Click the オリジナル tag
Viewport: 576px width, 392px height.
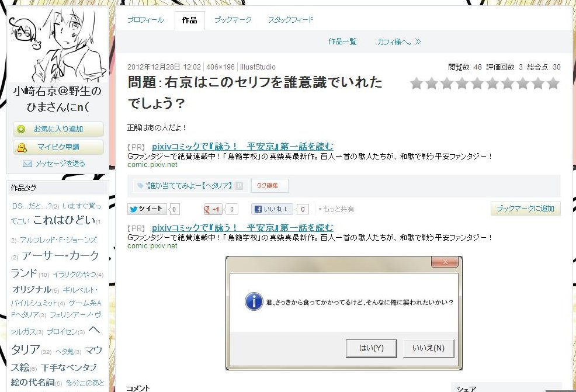pyautogui.click(x=32, y=290)
